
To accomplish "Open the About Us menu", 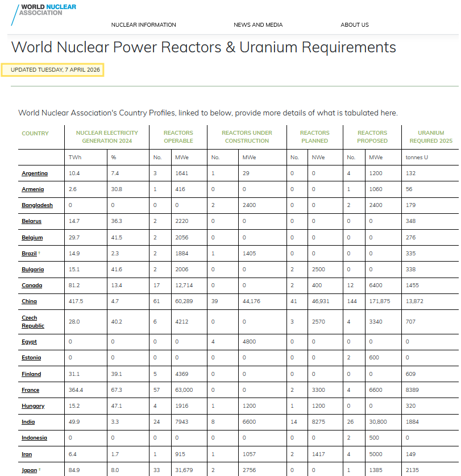I will click(355, 25).
